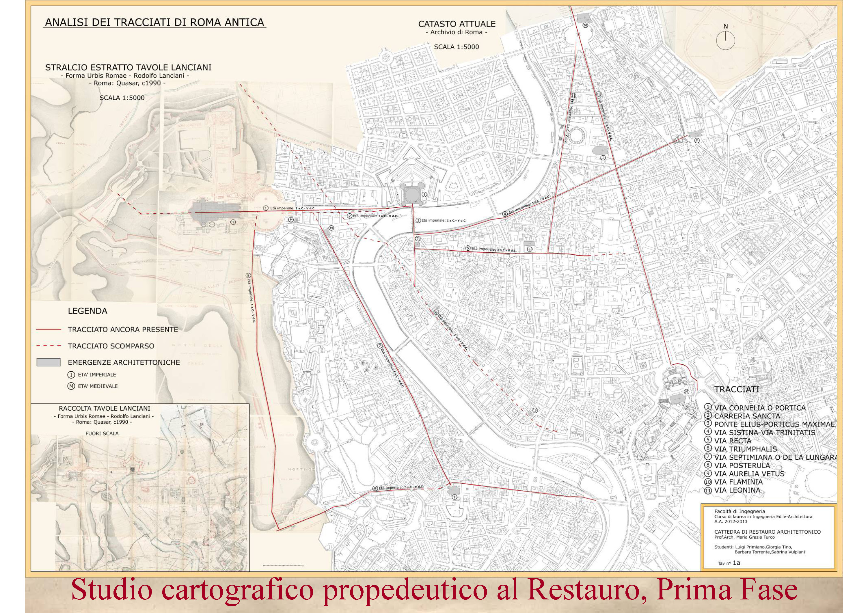Screen dimensions: 868x613
Task: Select 'VIA FLAMINIA' in the list
Action: (738, 482)
